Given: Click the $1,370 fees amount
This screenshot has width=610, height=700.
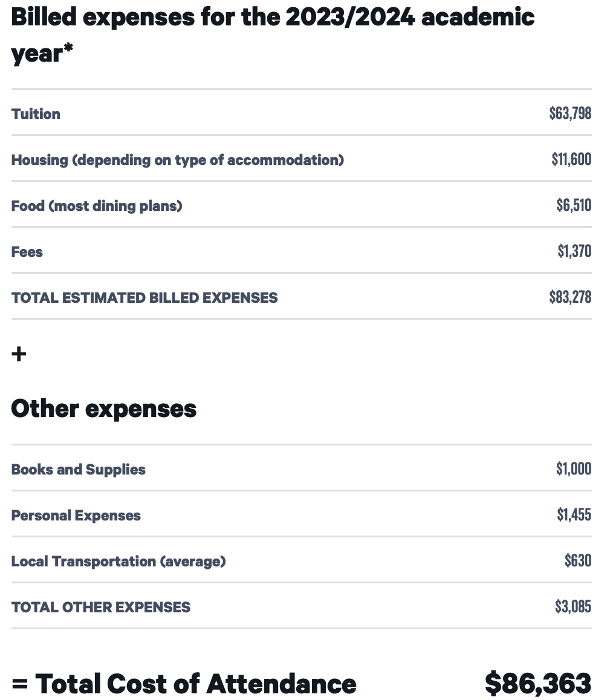Looking at the screenshot, I should point(574,251).
